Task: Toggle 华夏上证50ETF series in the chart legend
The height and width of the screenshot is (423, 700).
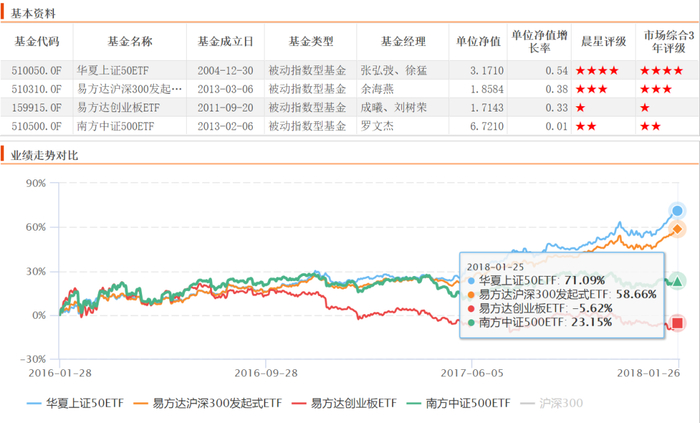Action: (x=75, y=403)
